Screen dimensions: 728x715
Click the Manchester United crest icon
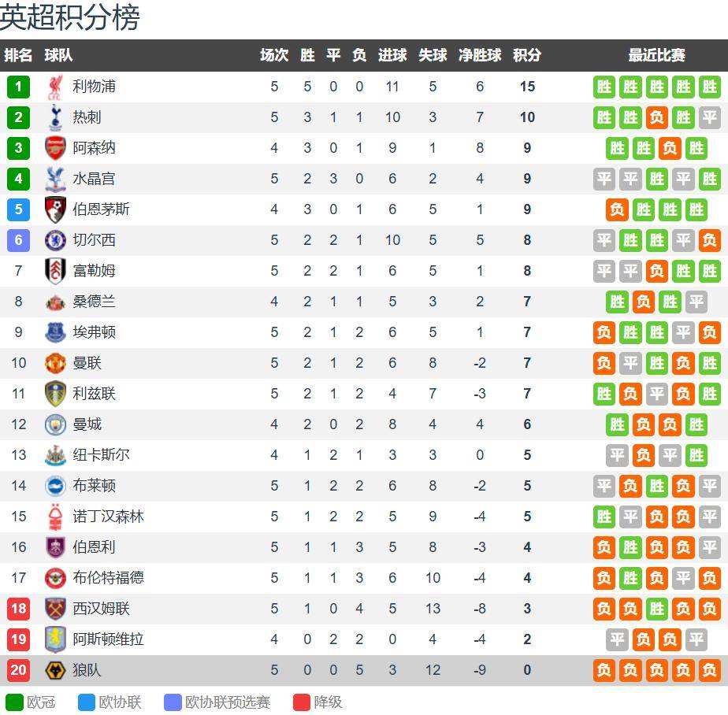coord(55,363)
